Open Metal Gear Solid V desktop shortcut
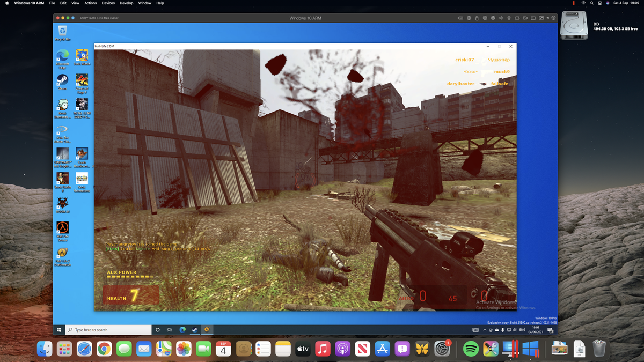 (82, 108)
